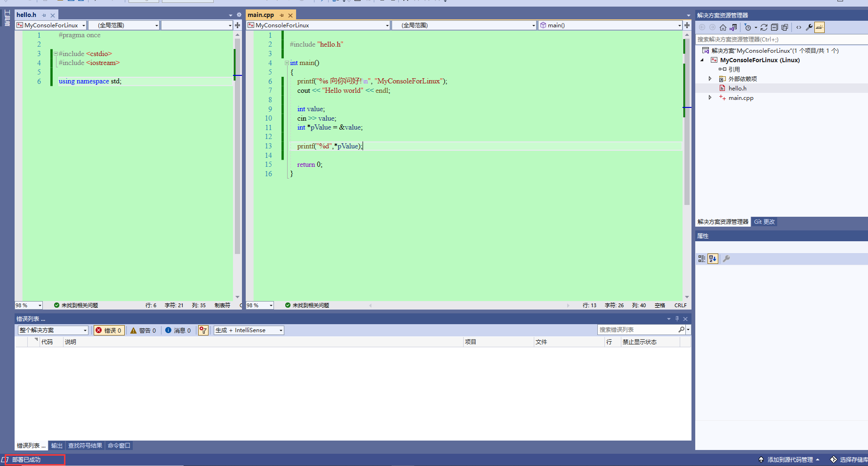
Task: Select main.cpp in Solution Explorer
Action: pos(741,98)
